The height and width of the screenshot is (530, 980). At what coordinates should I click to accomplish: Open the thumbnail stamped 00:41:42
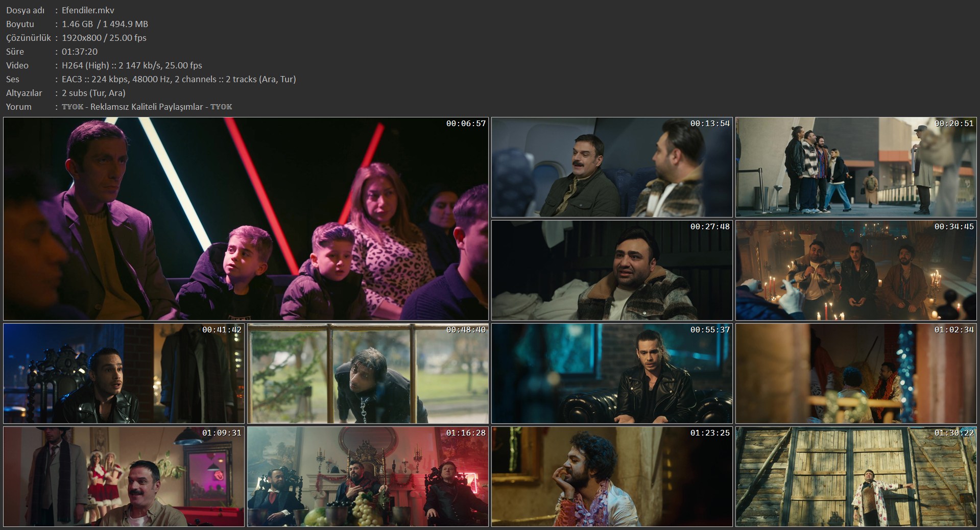pos(124,373)
